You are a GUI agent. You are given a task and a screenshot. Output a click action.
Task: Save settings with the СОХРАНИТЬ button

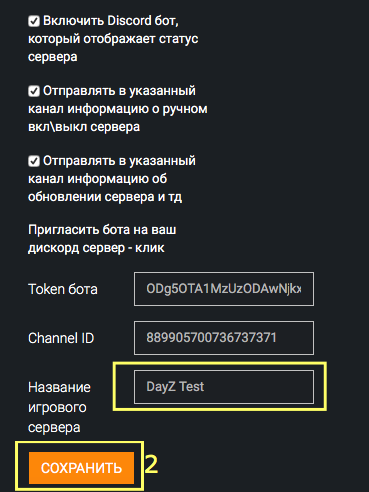[81, 468]
